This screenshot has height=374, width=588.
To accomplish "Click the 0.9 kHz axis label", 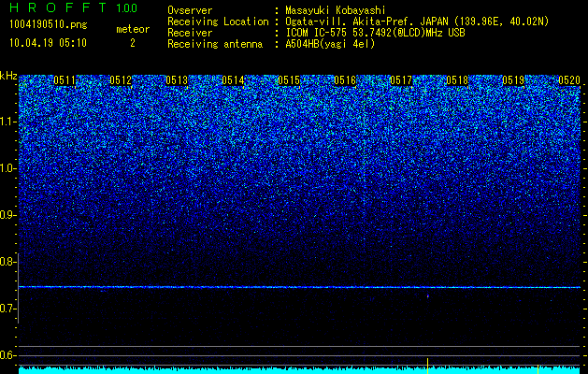I will (8, 215).
